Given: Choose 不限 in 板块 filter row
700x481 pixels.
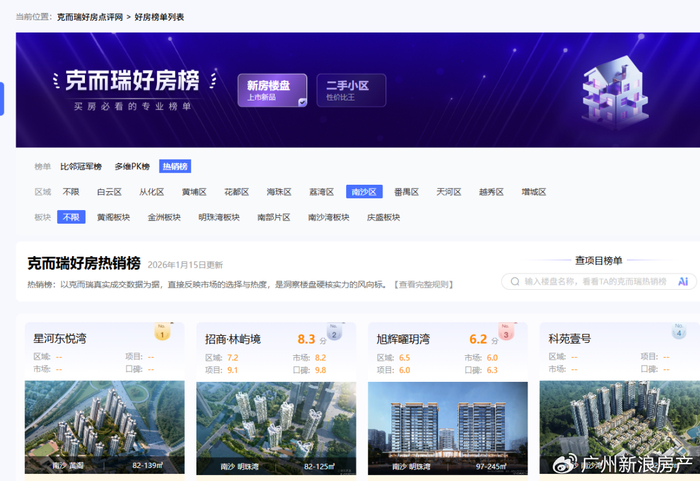Looking at the screenshot, I should [x=71, y=217].
